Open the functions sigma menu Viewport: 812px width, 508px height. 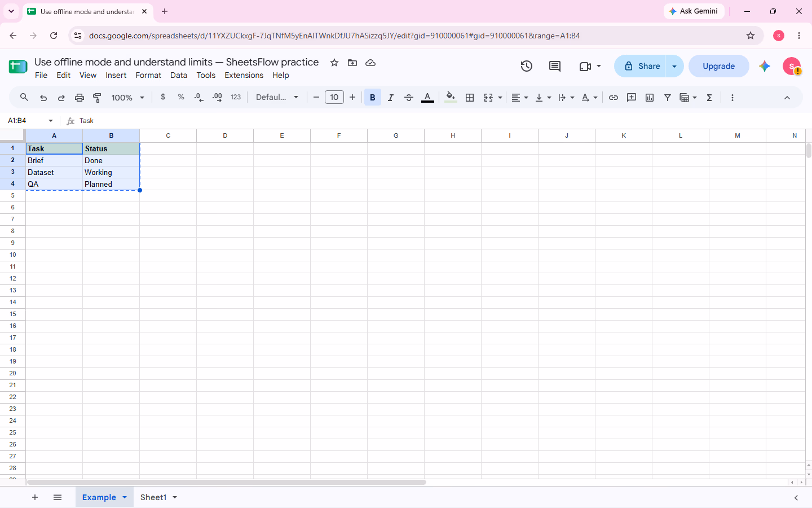point(709,98)
